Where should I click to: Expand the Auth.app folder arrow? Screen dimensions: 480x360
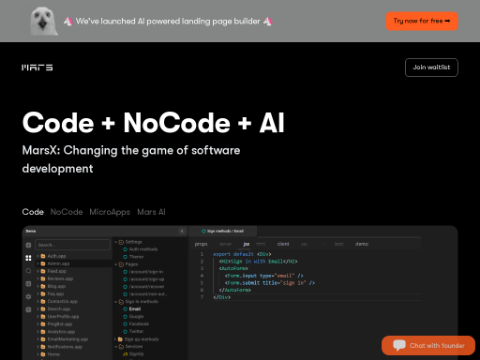point(38,256)
